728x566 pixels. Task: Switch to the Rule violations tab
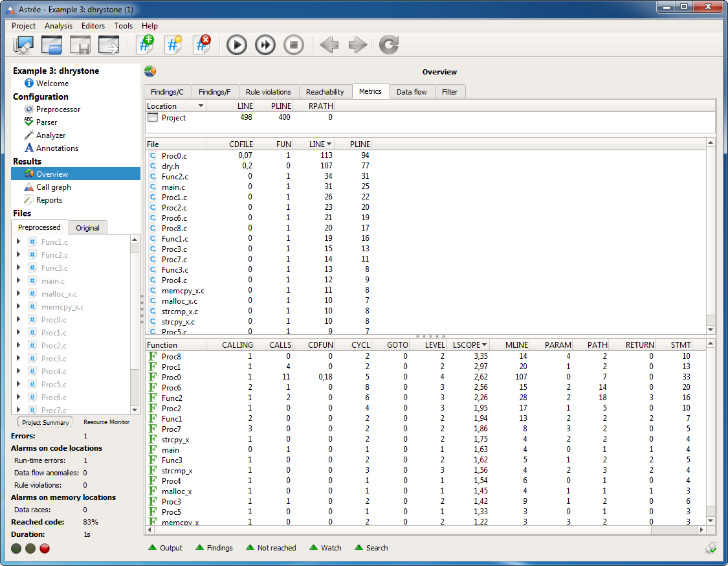269,91
